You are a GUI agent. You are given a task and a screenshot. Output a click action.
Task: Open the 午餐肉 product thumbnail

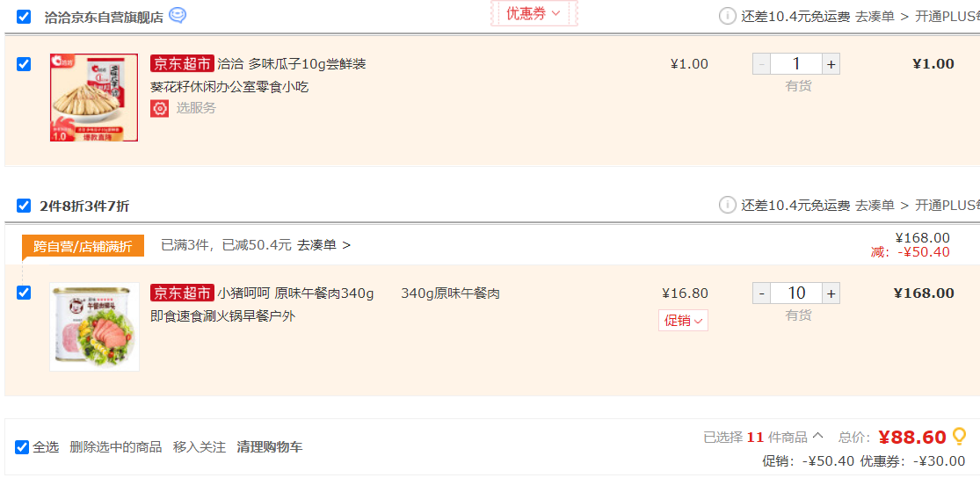coord(94,327)
